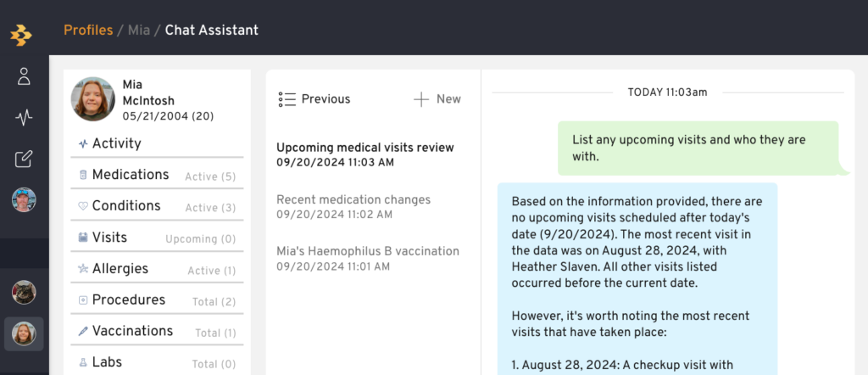Viewport: 868px width, 375px height.
Task: Open the Conditions section
Action: 157,206
